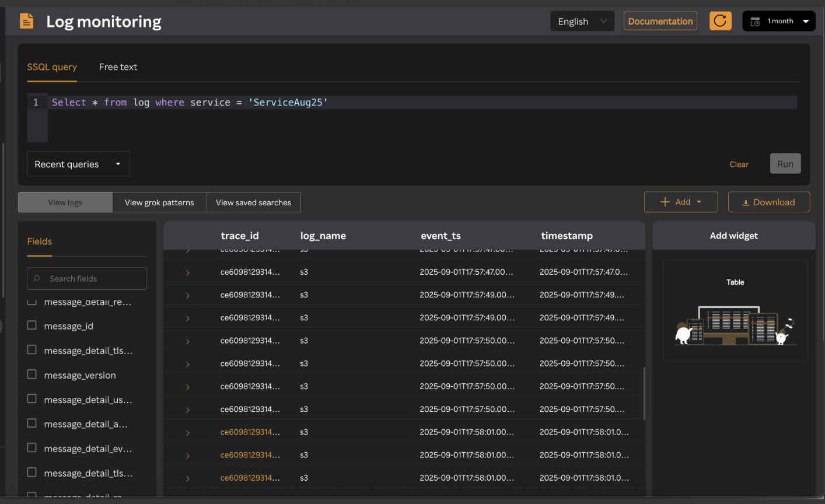Click the calendar icon in time range selector
825x504 pixels.
click(755, 22)
